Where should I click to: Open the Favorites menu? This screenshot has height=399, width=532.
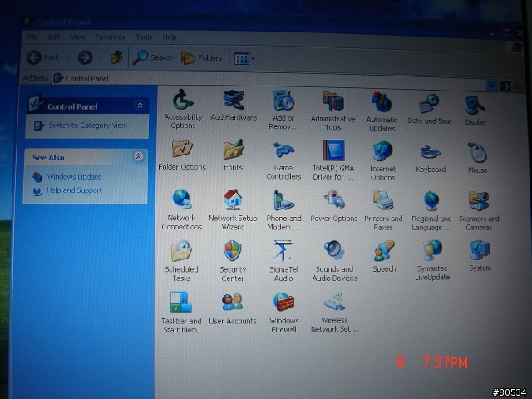110,37
